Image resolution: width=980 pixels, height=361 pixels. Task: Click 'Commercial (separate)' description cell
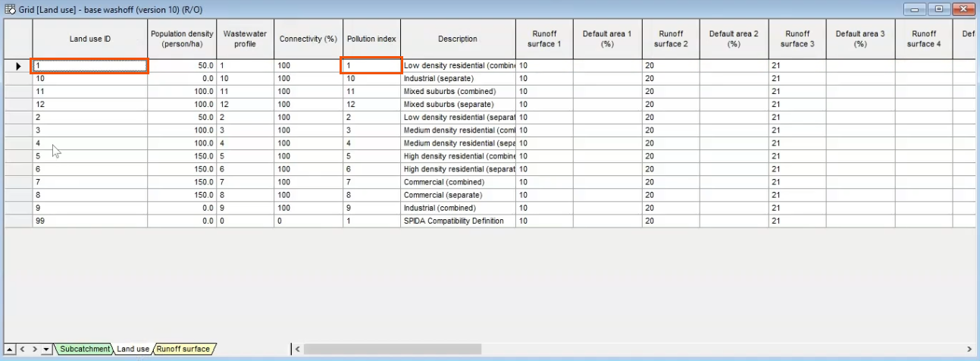point(458,195)
